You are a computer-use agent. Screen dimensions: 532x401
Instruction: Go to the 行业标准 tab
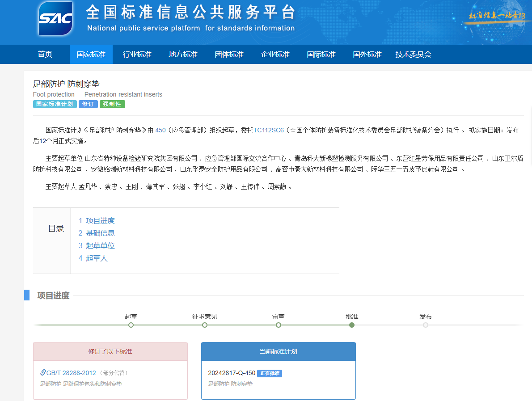pyautogui.click(x=137, y=54)
